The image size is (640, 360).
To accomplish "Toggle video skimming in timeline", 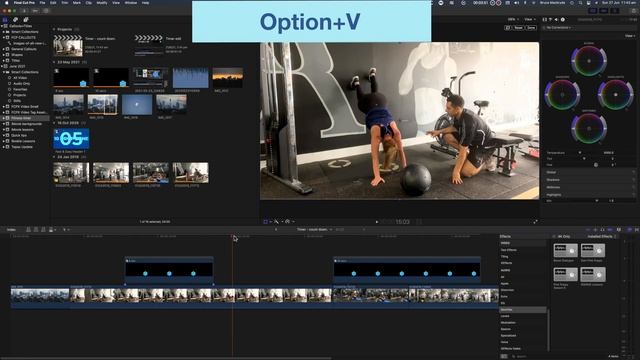I will coord(588,229).
